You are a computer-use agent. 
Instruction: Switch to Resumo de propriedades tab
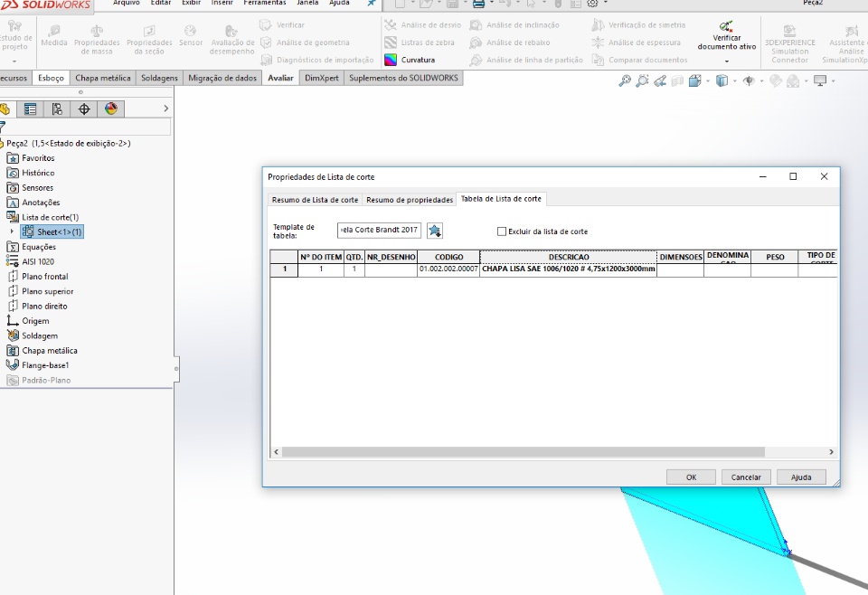[410, 200]
